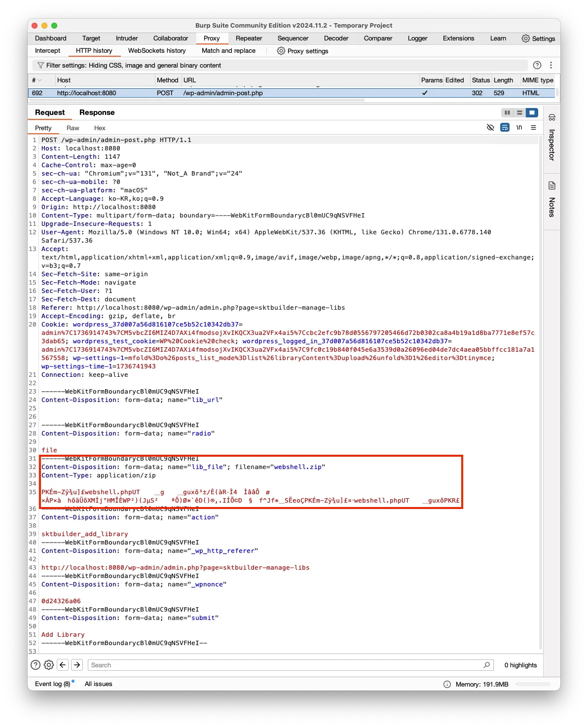Switch to stacked layout icon

(519, 112)
